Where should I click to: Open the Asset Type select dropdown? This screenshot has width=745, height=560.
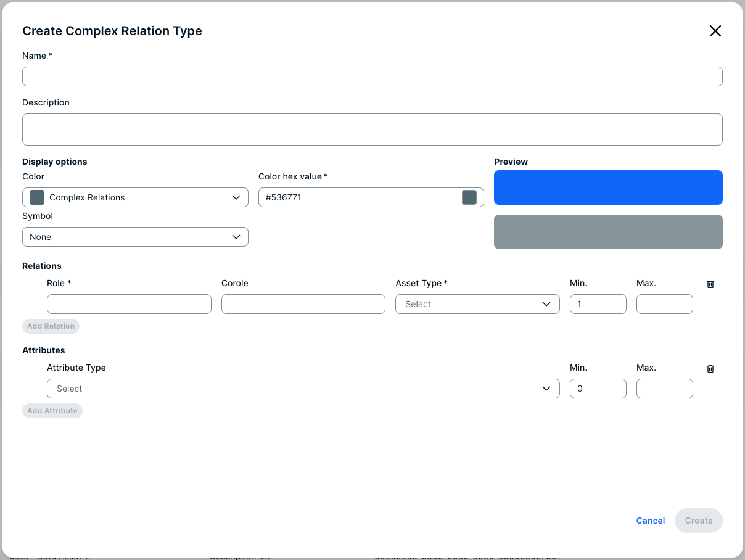(477, 304)
